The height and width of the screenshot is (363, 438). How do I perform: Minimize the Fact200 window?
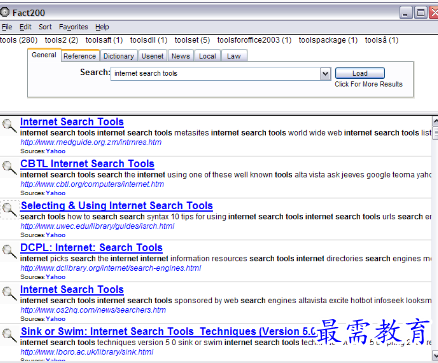point(405,13)
